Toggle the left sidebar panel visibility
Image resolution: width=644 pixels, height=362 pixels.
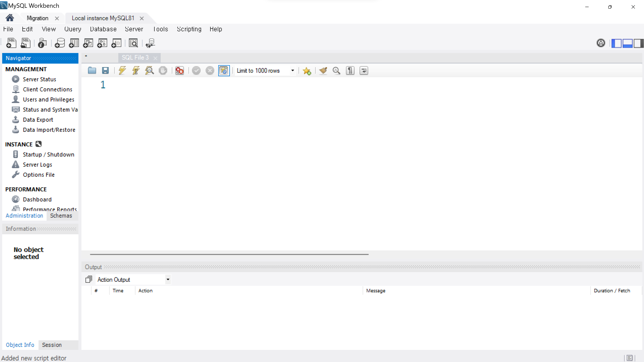click(x=617, y=43)
